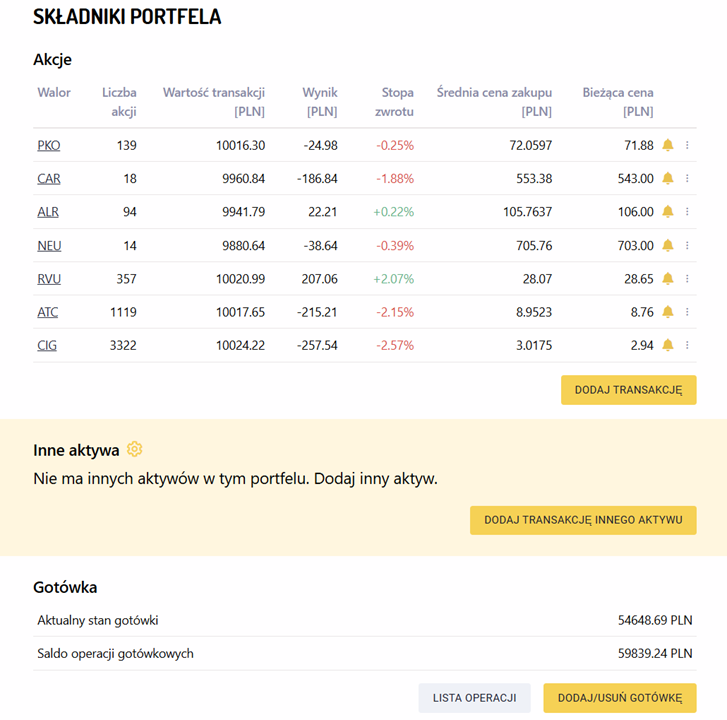Click the bell icon for RVU
727x720 pixels.
point(668,279)
